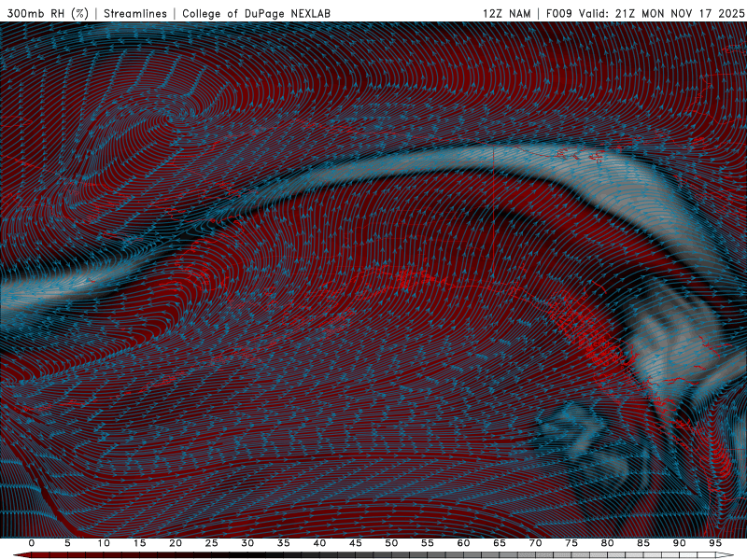The image size is (747, 560).
Task: Click the 15 label on humidity legend
Action: pyautogui.click(x=139, y=543)
